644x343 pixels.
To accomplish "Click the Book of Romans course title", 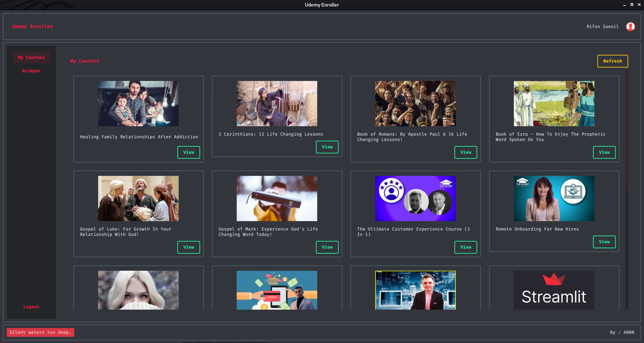I will click(412, 137).
